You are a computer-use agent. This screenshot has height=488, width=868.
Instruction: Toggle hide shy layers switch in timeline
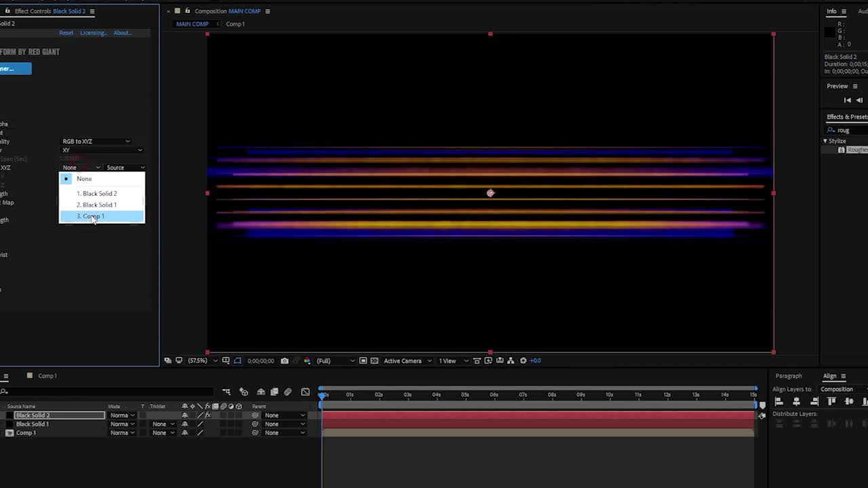260,392
